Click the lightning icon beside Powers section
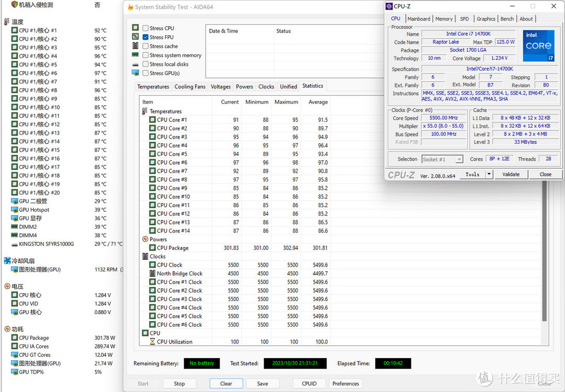This screenshot has height=392, width=565. pyautogui.click(x=145, y=239)
